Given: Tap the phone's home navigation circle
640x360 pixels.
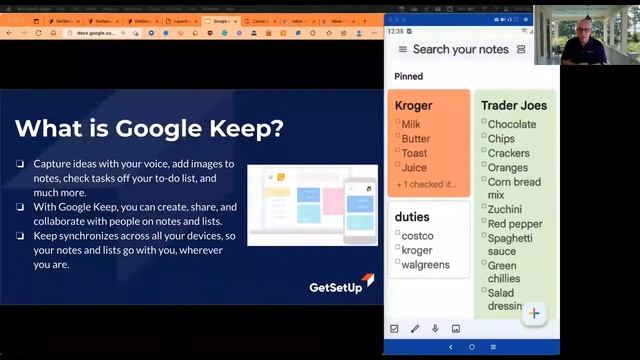Looking at the screenshot, I should tap(472, 347).
